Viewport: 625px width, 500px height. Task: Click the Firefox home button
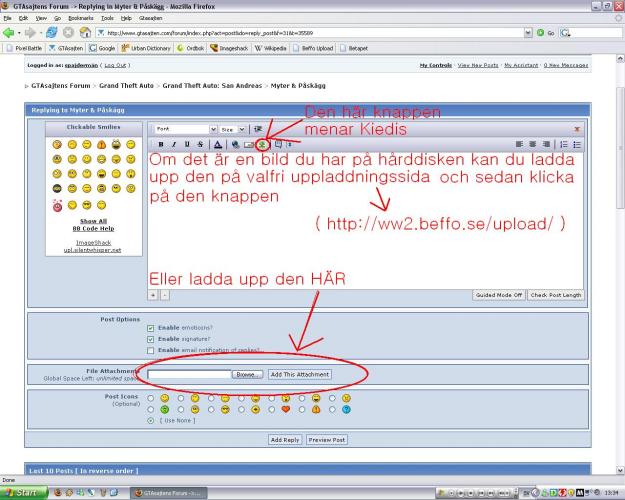[x=85, y=32]
